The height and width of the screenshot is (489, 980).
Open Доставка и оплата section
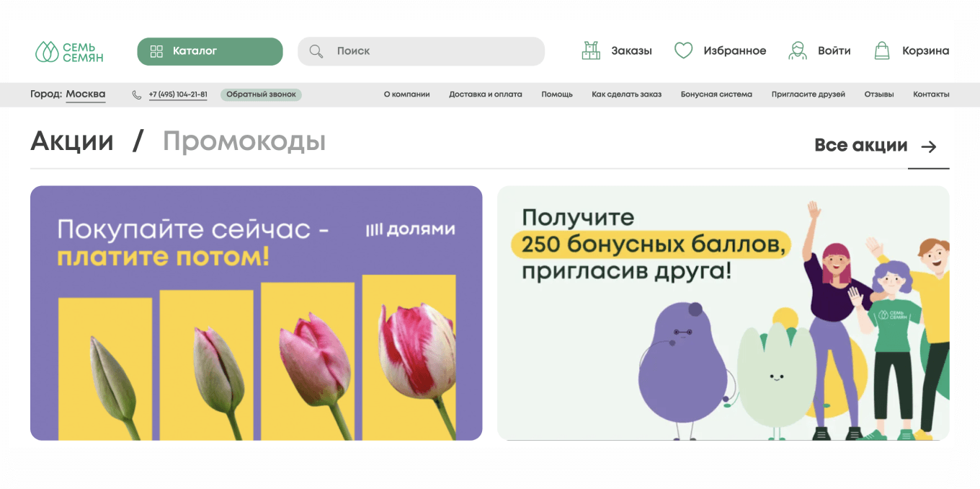[x=485, y=94]
